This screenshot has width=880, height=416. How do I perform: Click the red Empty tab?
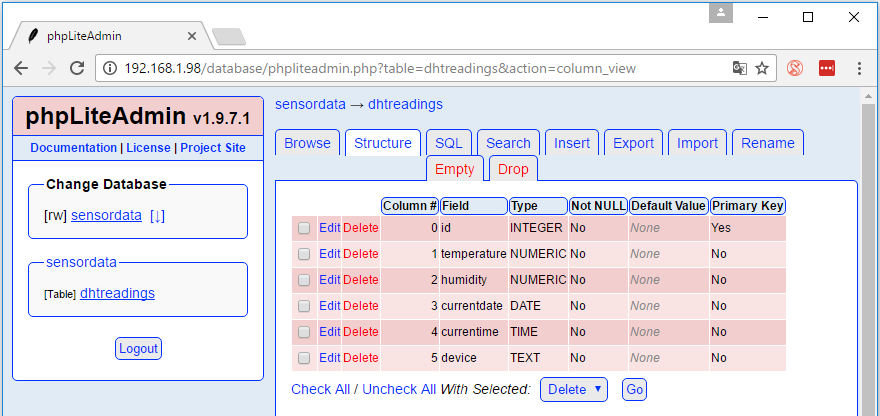tap(455, 169)
